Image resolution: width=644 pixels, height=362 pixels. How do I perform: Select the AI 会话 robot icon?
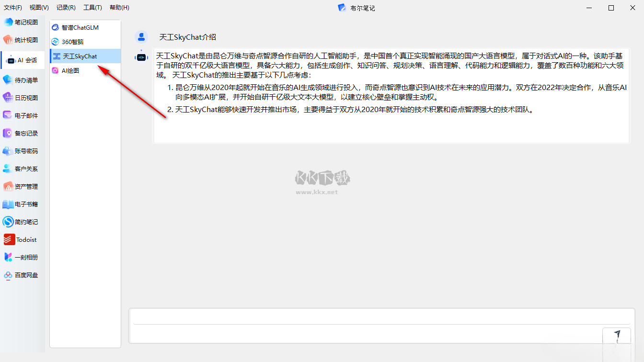pos(11,60)
